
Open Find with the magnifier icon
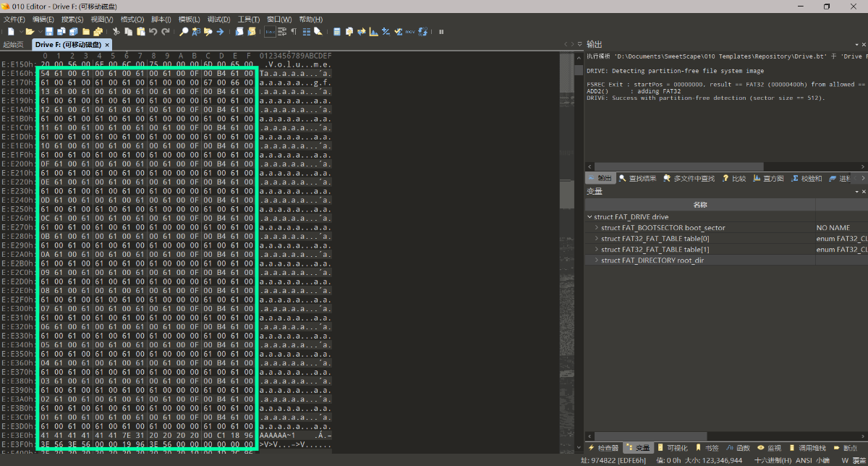click(184, 32)
